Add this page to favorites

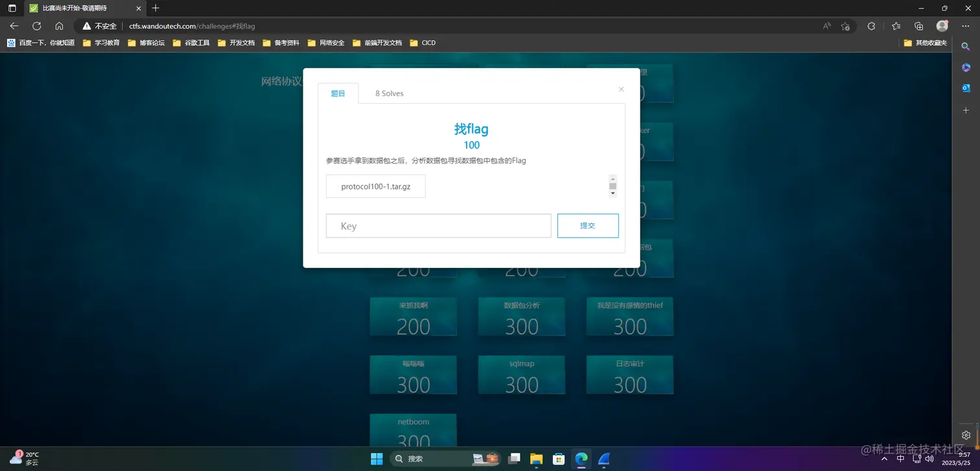[x=845, y=26]
